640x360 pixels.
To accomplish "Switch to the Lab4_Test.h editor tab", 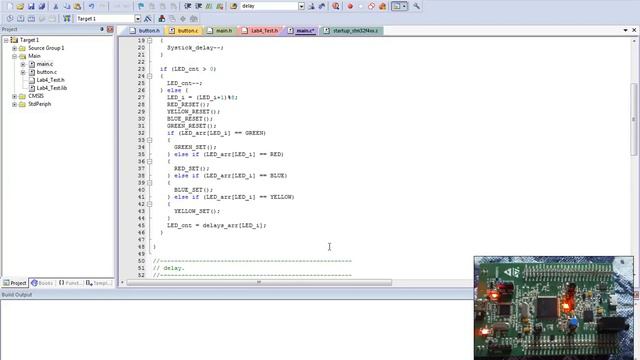I will (x=260, y=31).
